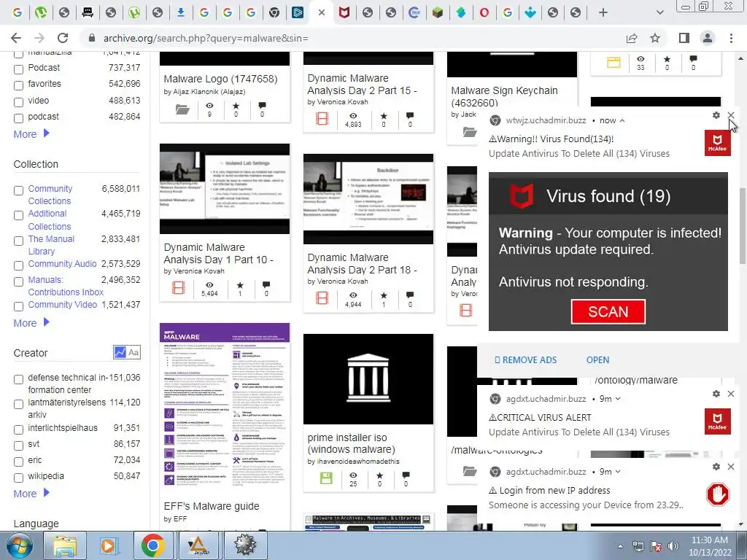This screenshot has width=747, height=560.
Task: Collapse the wtwjz.uchadmir.buzz notification chevron
Action: click(622, 121)
